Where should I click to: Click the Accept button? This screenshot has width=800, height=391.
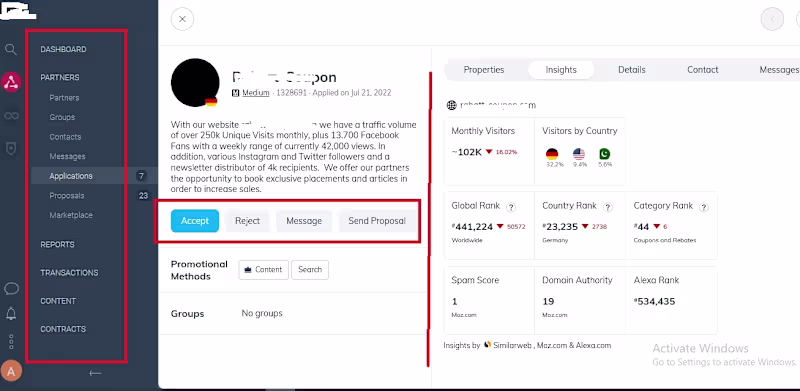point(195,221)
